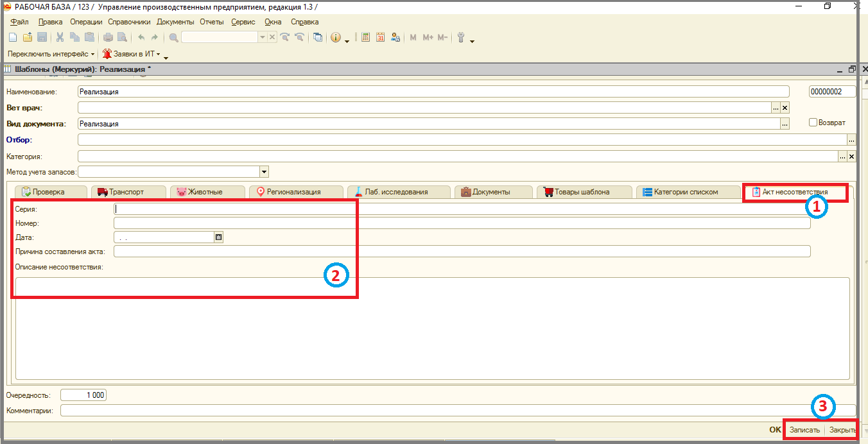Click the M+ memory button

(x=428, y=37)
